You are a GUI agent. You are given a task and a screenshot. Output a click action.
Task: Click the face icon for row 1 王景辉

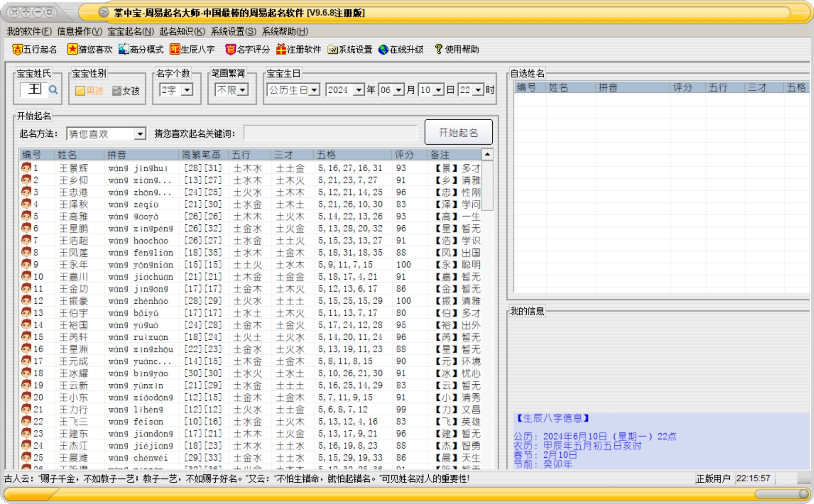pos(26,168)
